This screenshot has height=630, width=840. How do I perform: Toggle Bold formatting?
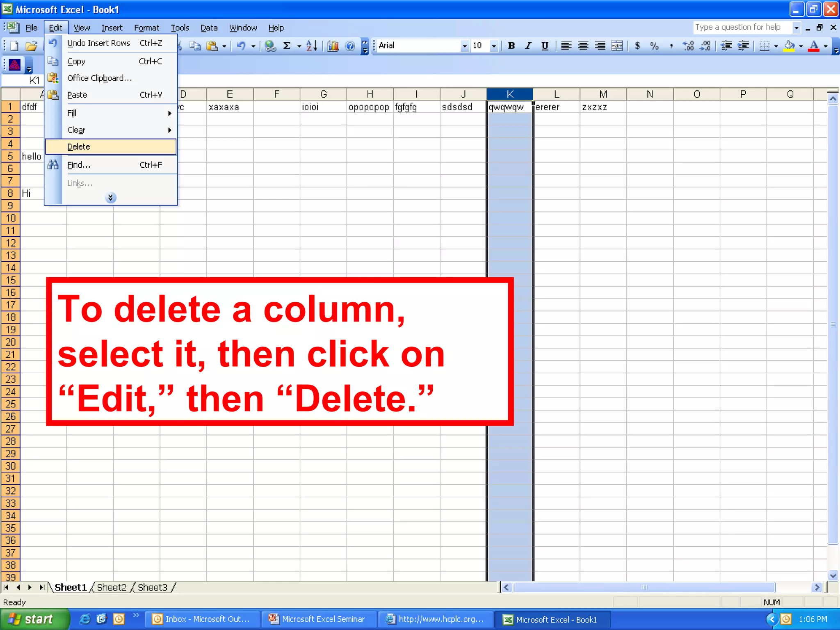[511, 46]
